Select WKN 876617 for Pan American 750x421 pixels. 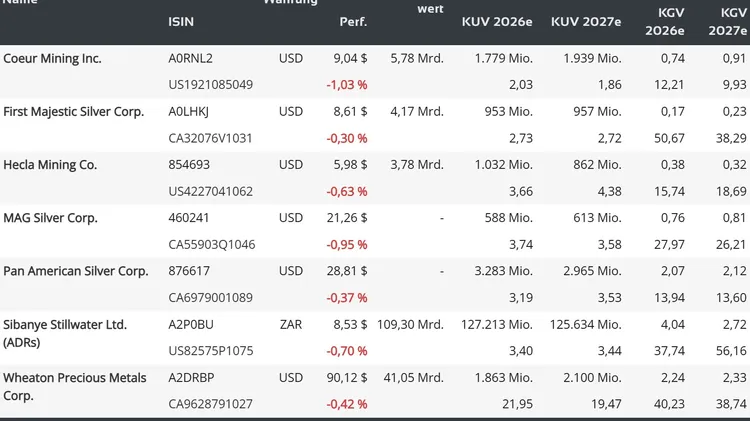pyautogui.click(x=188, y=271)
